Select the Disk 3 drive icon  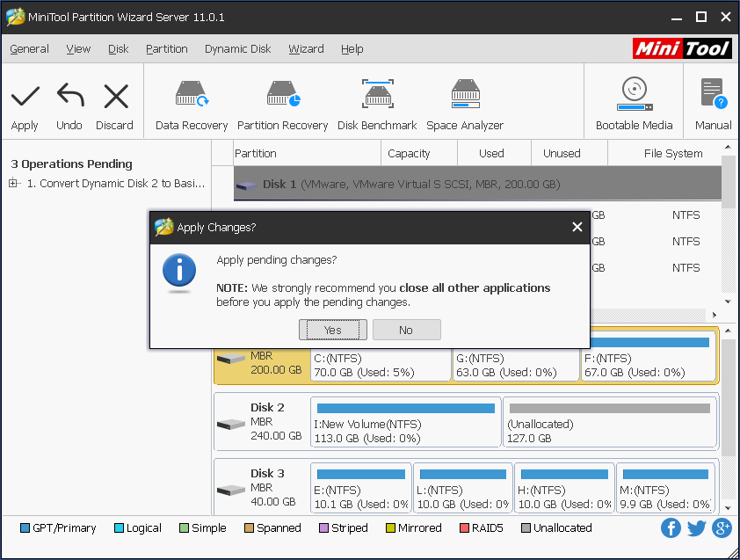point(231,491)
